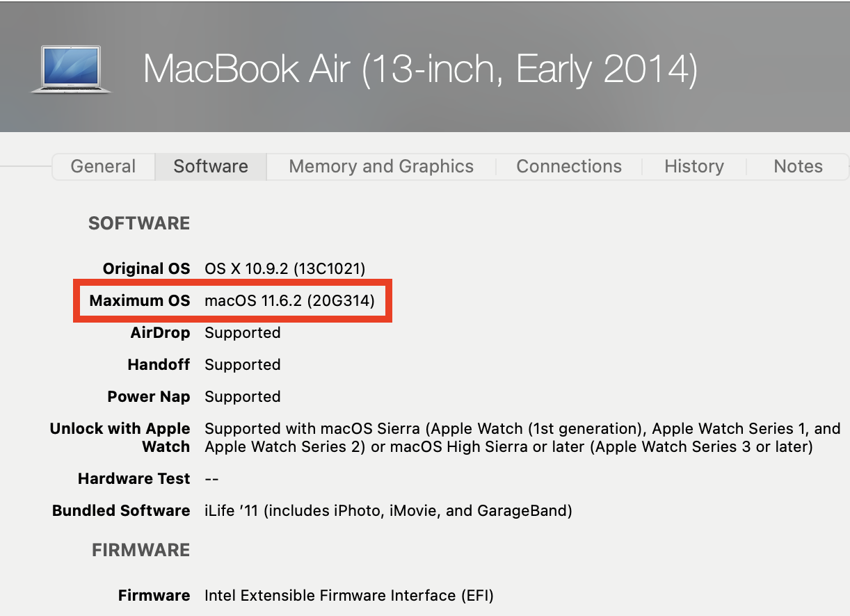Click the Unlock with Apple Watch label
This screenshot has width=850, height=616.
point(120,437)
